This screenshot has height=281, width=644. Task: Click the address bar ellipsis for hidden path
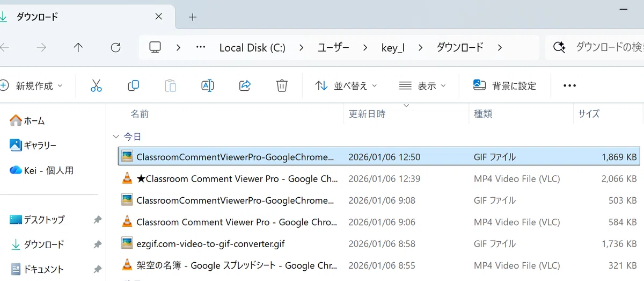201,47
